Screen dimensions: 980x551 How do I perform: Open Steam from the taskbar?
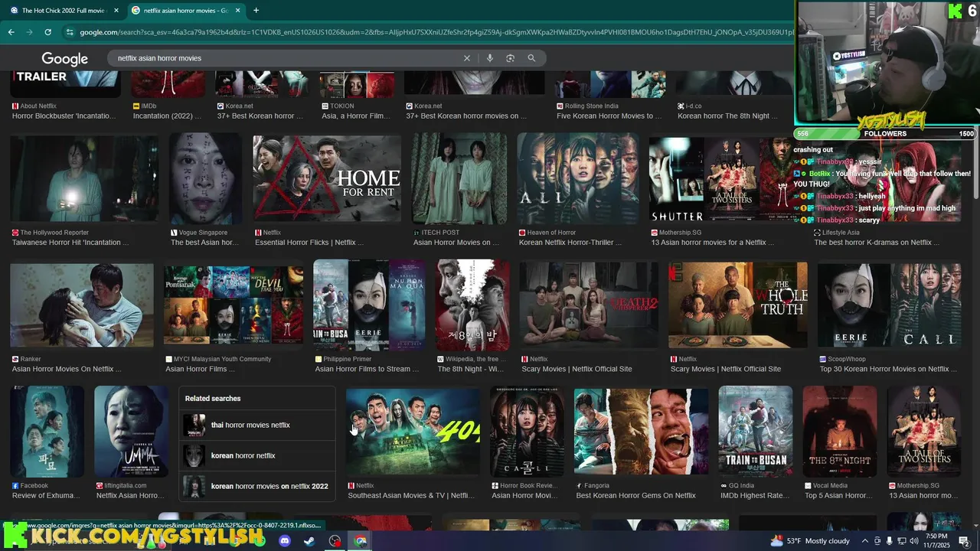coord(309,541)
